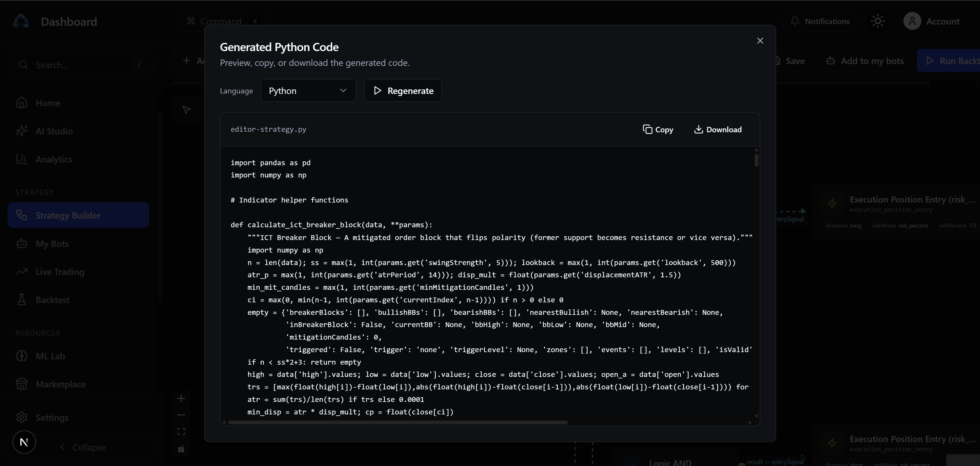Click the Dashboard title

pos(69,22)
